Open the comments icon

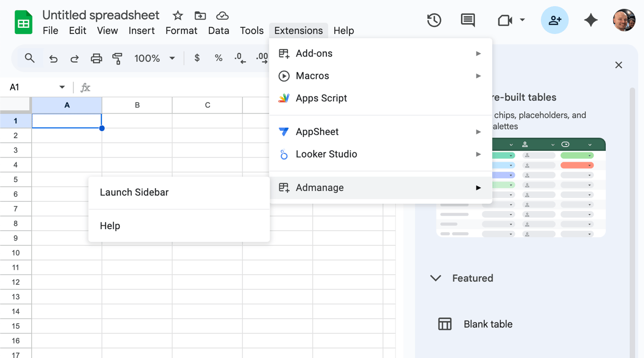(x=468, y=20)
